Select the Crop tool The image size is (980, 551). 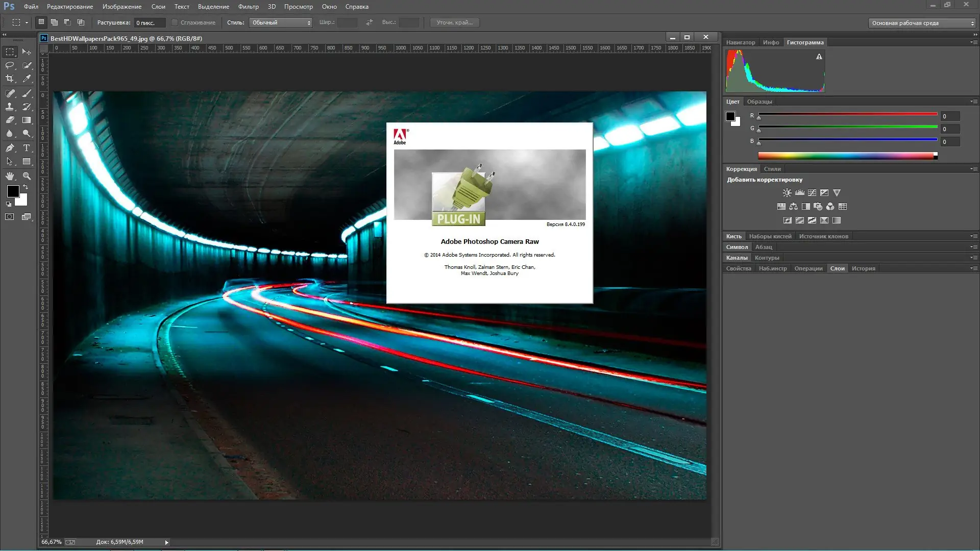pos(10,78)
